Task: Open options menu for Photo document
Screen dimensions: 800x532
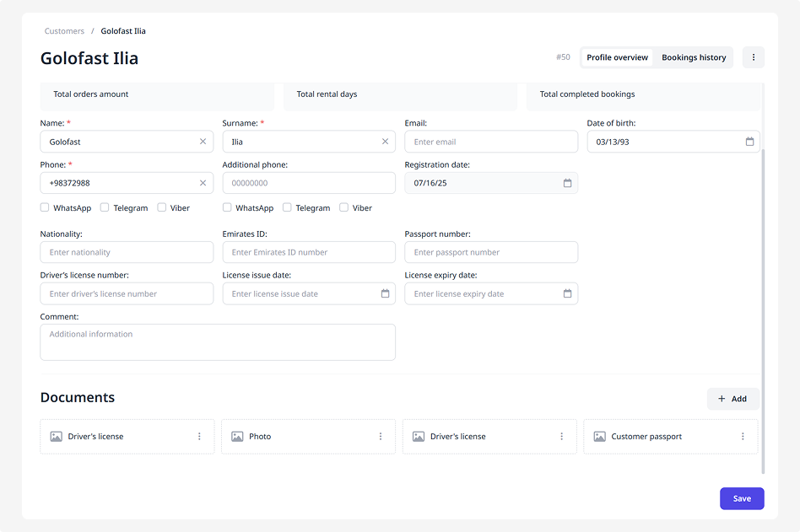Action: 381,437
